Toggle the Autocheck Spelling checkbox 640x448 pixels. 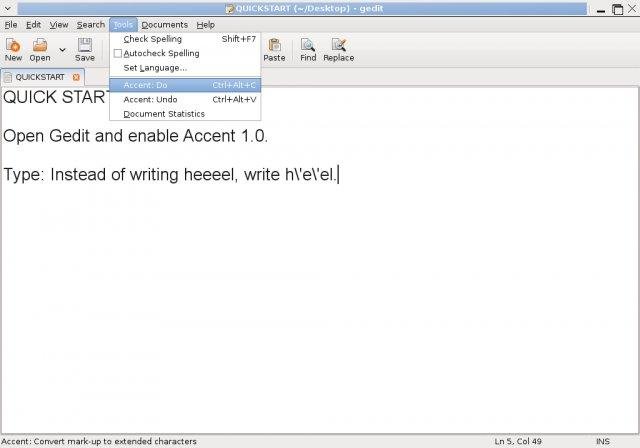(118, 53)
